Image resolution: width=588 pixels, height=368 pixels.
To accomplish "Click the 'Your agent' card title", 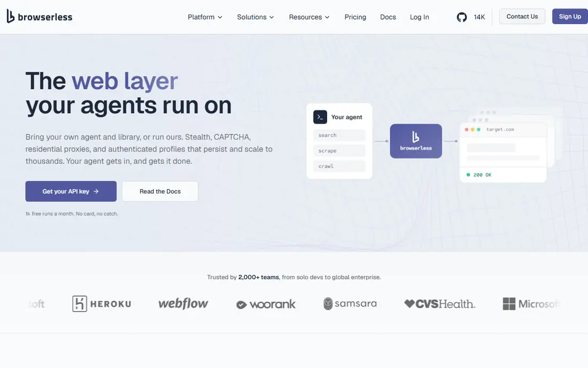I will tap(346, 117).
